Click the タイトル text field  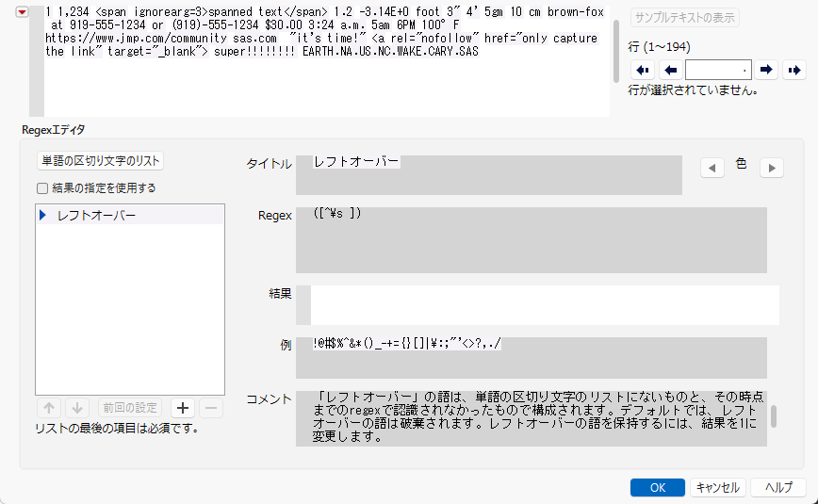pyautogui.click(x=489, y=175)
